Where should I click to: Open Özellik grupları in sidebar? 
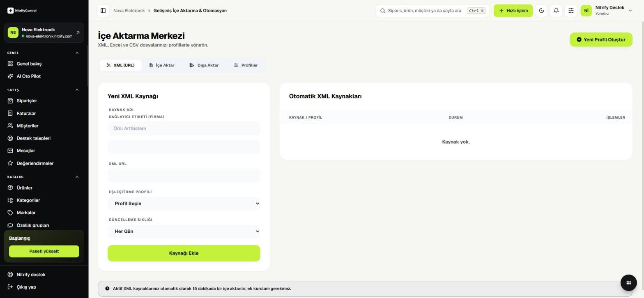click(44, 225)
